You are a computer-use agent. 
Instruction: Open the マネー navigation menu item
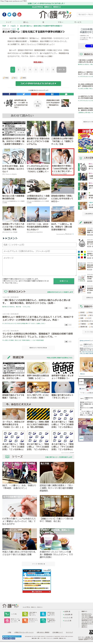tap(61, 22)
